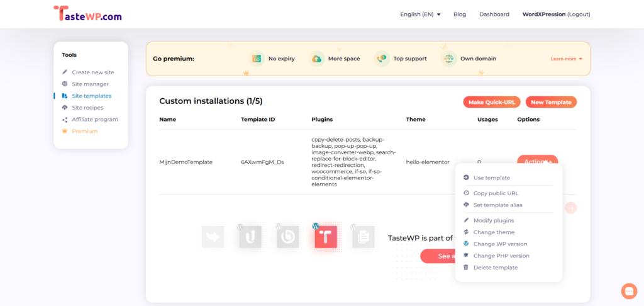Click the grey copy-documents plugin tile

point(364,237)
